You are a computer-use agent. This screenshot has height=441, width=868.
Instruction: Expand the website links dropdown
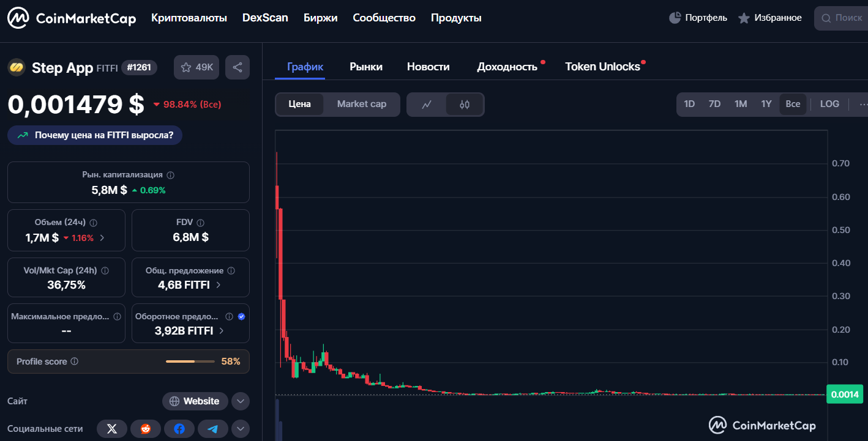click(x=241, y=401)
